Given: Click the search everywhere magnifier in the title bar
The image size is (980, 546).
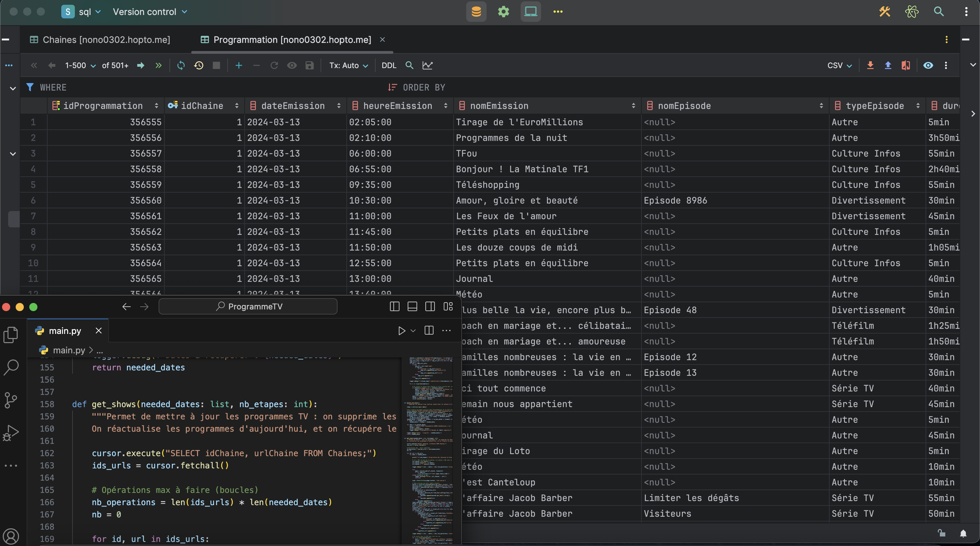Looking at the screenshot, I should [938, 12].
